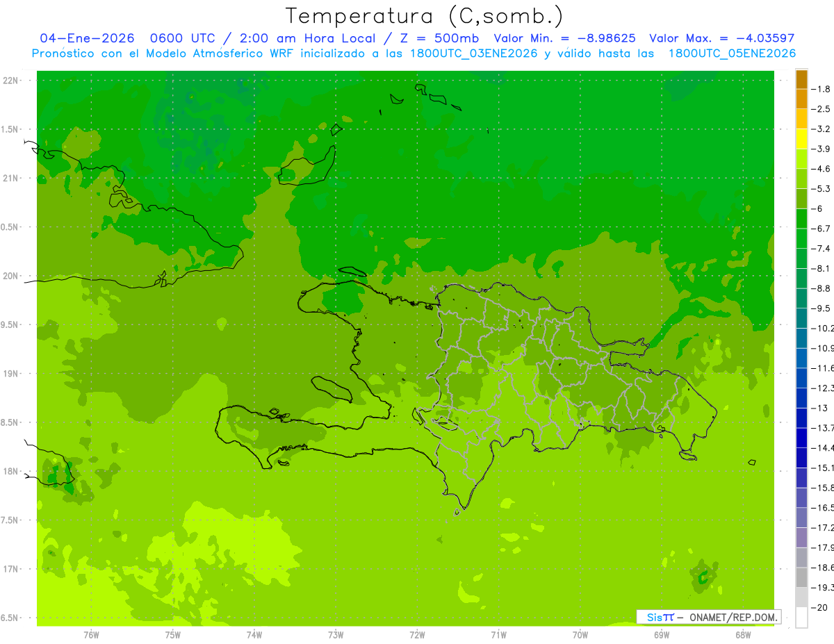Image resolution: width=834 pixels, height=644 pixels.
Task: Click the "-8.1" colorbar value
Action: (x=821, y=269)
